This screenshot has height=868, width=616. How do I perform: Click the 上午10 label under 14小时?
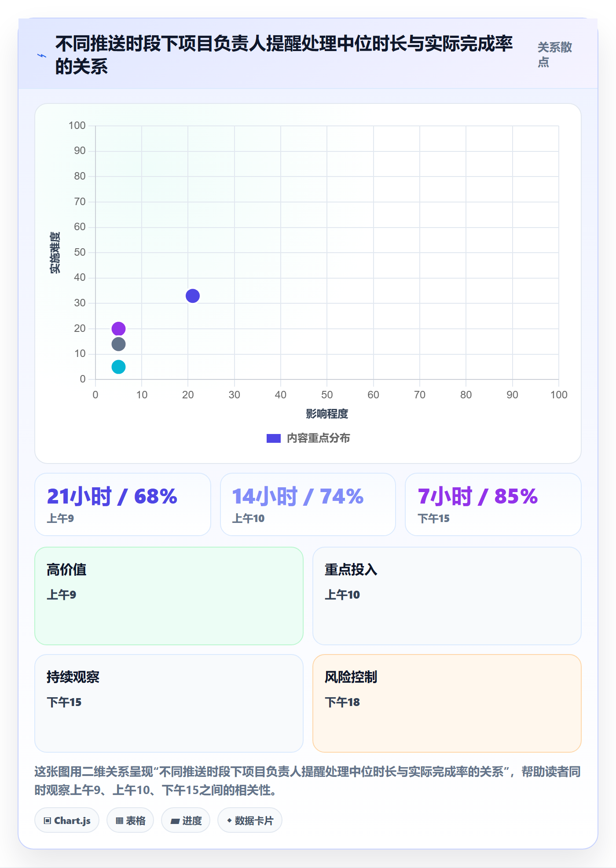(249, 519)
